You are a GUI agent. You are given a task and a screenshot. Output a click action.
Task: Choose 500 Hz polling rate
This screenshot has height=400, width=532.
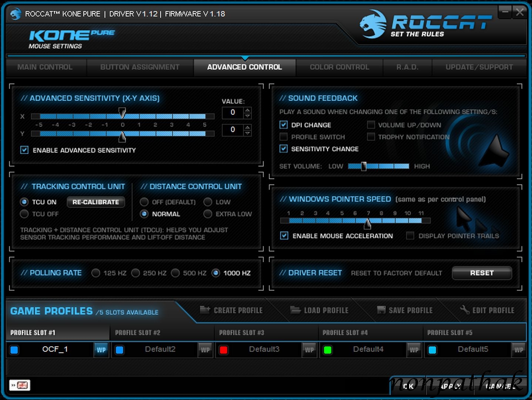click(x=175, y=273)
